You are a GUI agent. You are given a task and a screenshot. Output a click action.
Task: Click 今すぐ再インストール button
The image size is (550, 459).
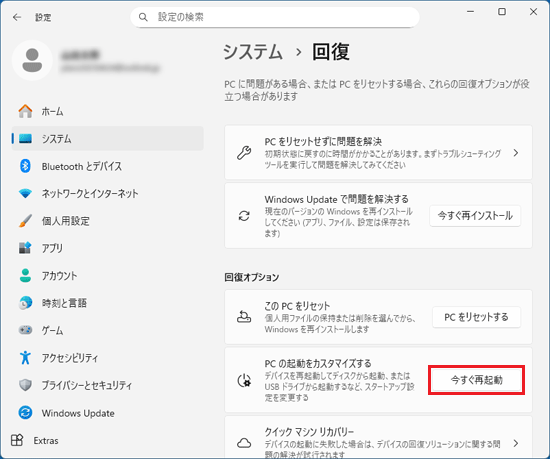coord(475,216)
